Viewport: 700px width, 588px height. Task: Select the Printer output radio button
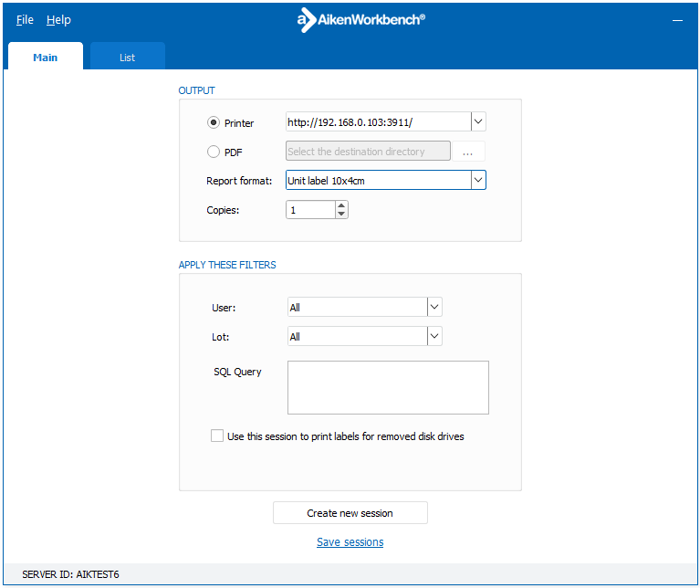(x=214, y=122)
